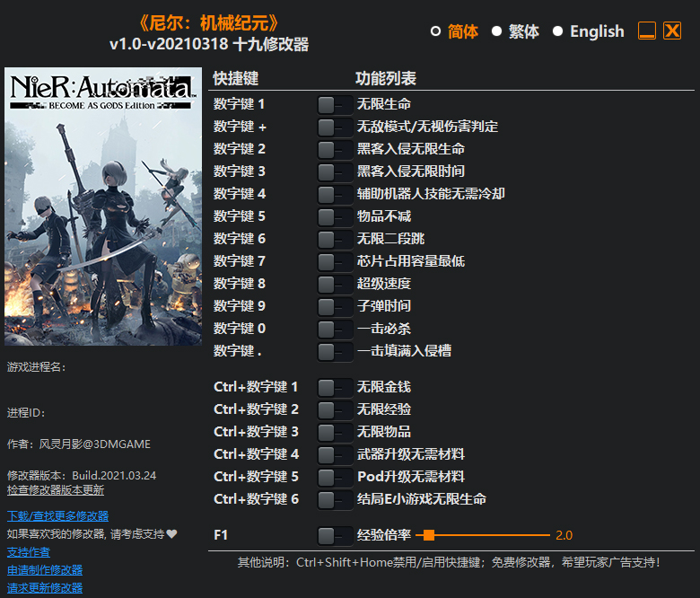Switch on 无限二段跳
This screenshot has width=700, height=598.
point(335,240)
